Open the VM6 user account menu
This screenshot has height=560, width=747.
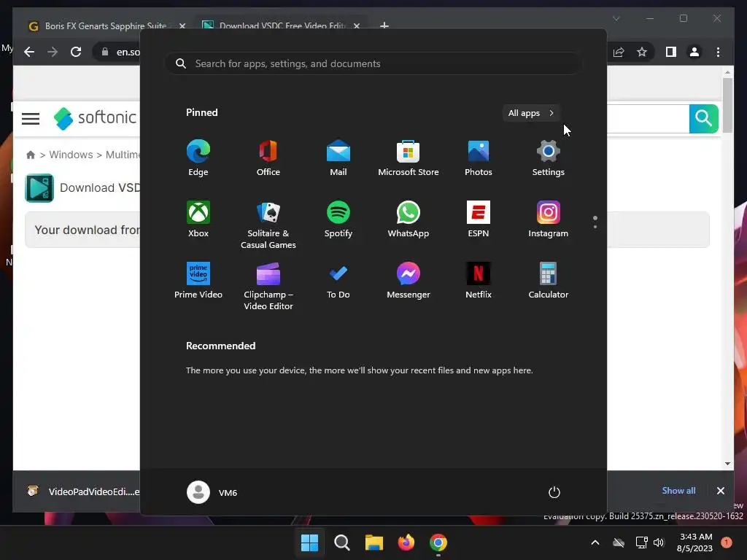[212, 492]
